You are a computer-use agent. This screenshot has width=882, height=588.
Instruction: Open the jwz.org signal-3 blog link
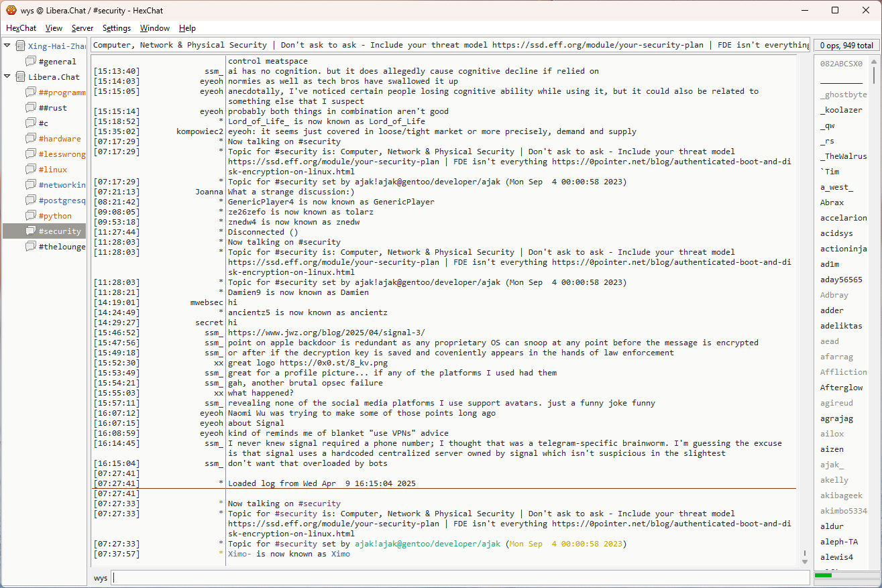[327, 333]
